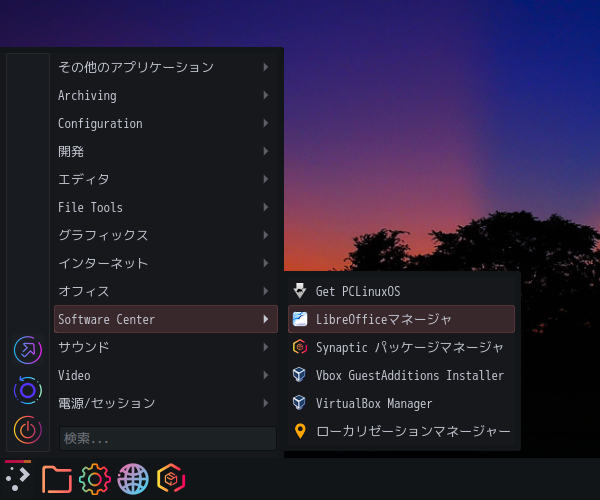
Task: Open the オフィス menu category
Action: pos(166,291)
